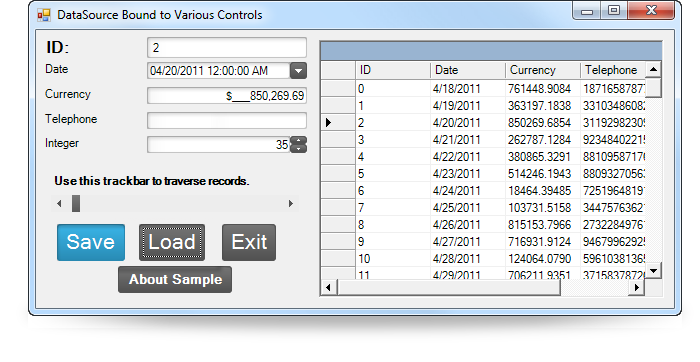Close the DataSource window
Image resolution: width=700 pixels, height=362 pixels.
(650, 11)
